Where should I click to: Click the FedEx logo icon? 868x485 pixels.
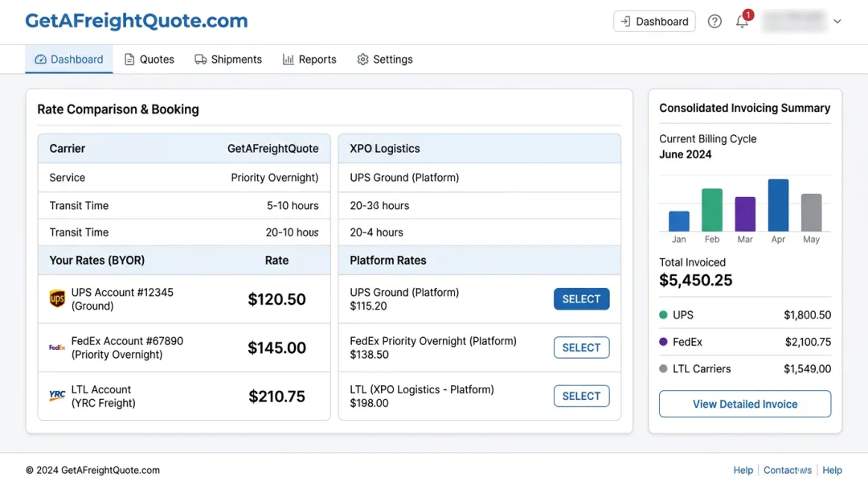(57, 347)
